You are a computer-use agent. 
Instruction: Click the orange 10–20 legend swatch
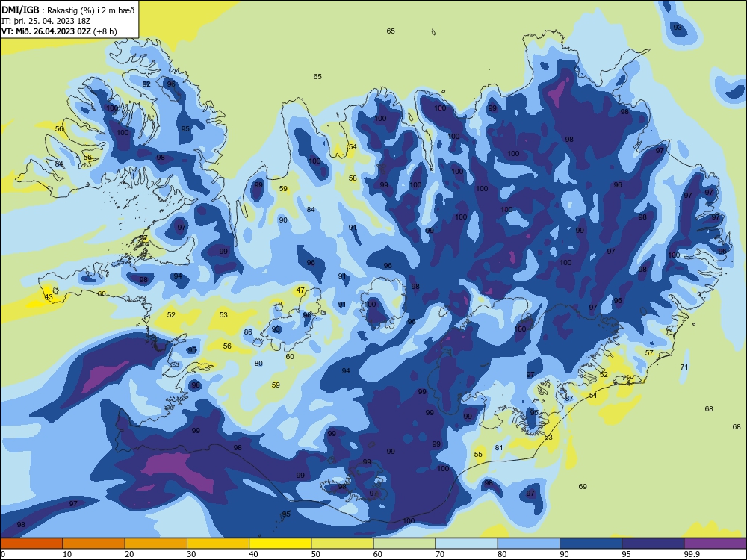(x=94, y=544)
